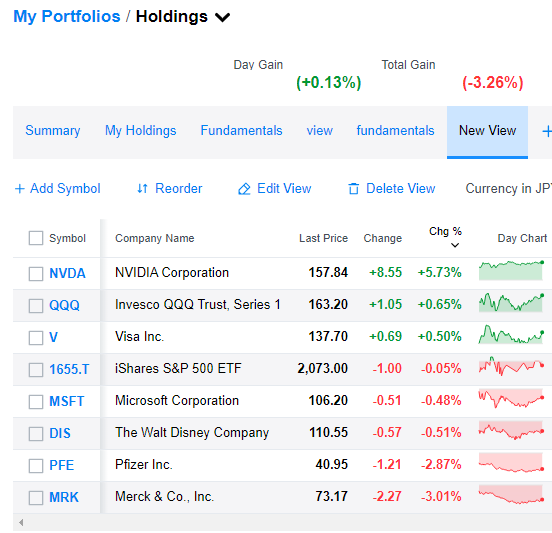Open the V symbol link

54,338
